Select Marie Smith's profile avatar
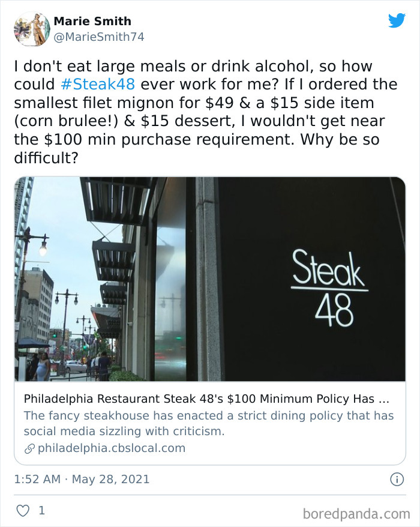This screenshot has width=420, height=527. [x=32, y=28]
